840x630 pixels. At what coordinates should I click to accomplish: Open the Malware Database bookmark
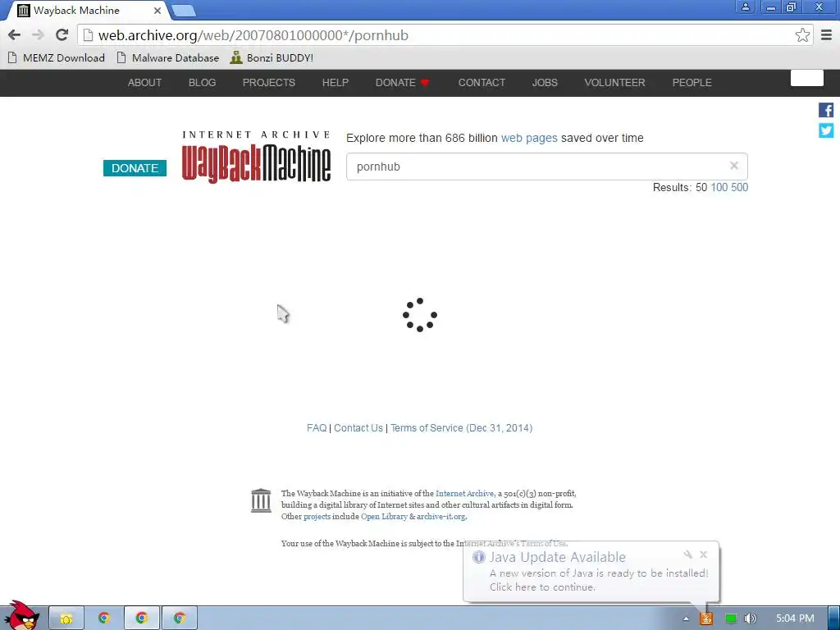click(x=168, y=58)
